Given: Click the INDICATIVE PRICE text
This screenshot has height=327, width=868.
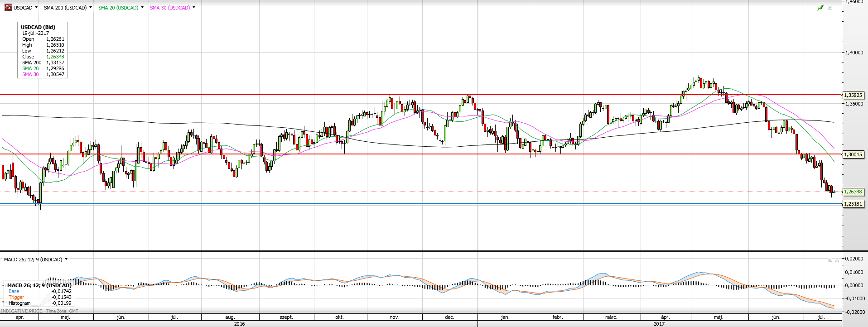Looking at the screenshot, I should click(x=21, y=311).
